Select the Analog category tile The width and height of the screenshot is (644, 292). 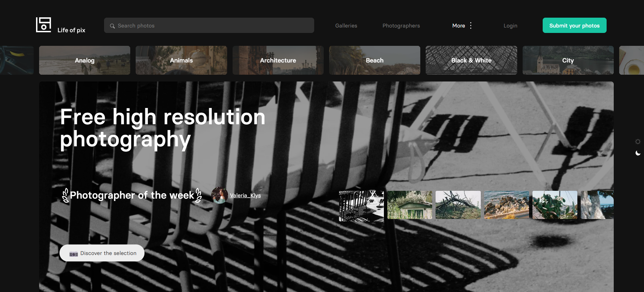[x=85, y=60]
